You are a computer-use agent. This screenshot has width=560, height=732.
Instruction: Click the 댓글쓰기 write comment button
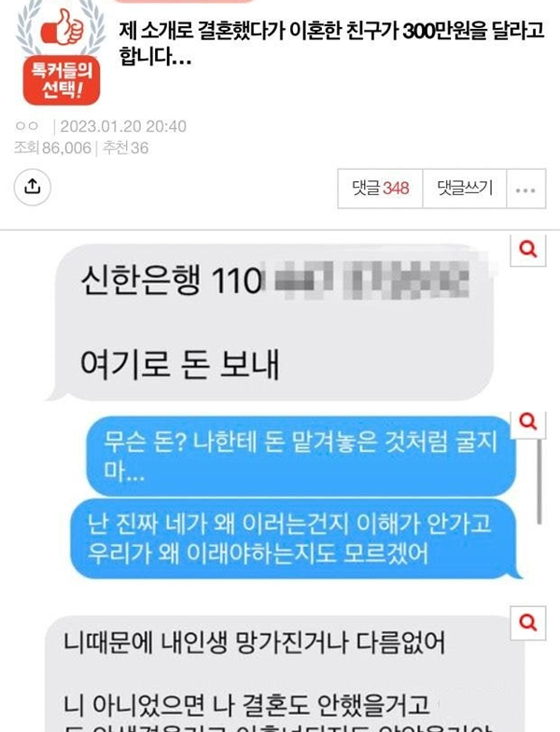(465, 189)
